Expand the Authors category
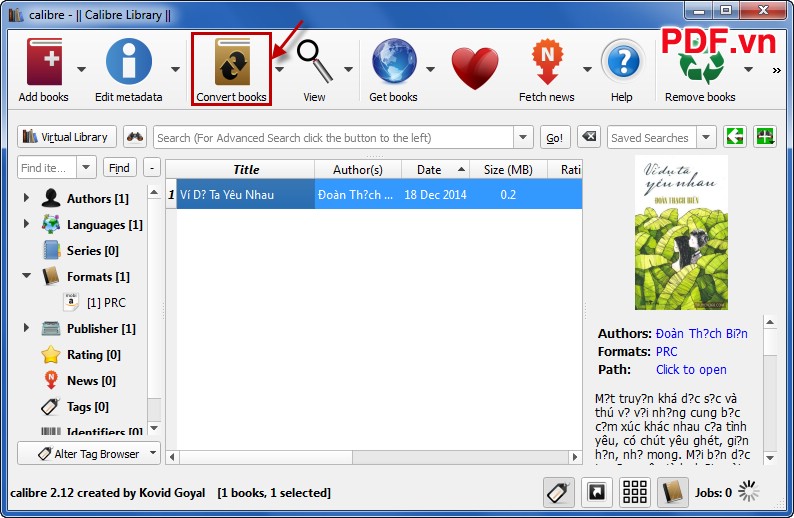 26,197
